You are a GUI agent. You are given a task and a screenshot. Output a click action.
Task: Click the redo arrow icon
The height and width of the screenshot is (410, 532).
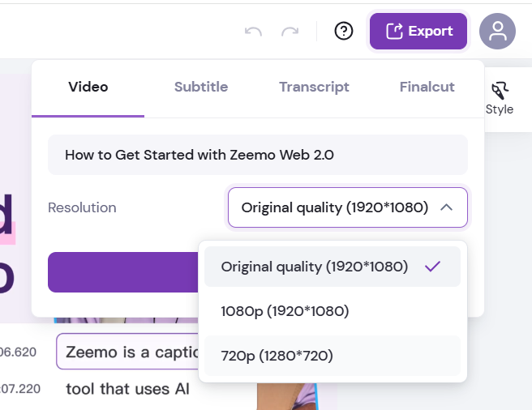pyautogui.click(x=290, y=32)
